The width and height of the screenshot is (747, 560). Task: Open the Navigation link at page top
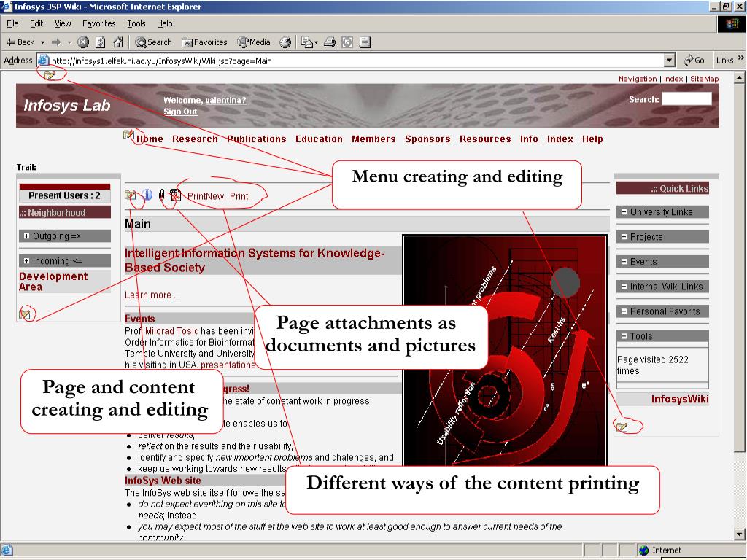(638, 79)
